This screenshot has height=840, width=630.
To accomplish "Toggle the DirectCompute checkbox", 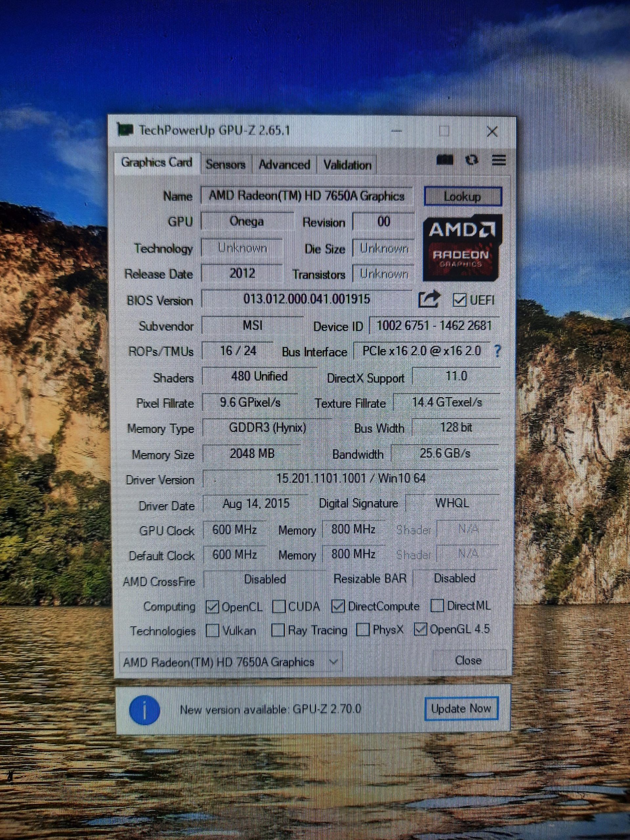I will pyautogui.click(x=338, y=606).
